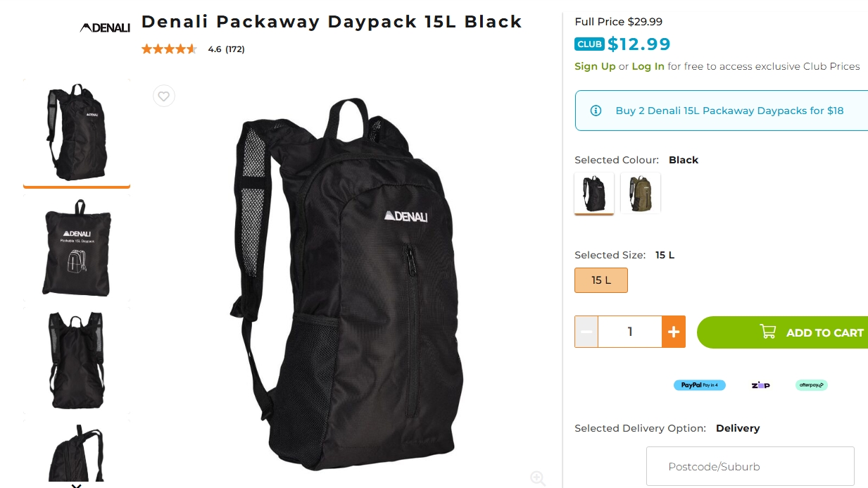Choose the black colour swatch
868x488 pixels.
tap(594, 193)
